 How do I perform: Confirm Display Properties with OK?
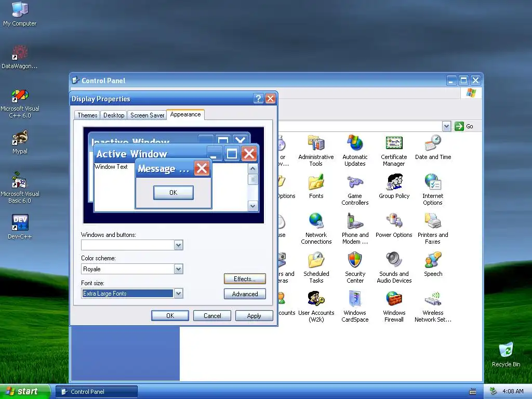170,315
